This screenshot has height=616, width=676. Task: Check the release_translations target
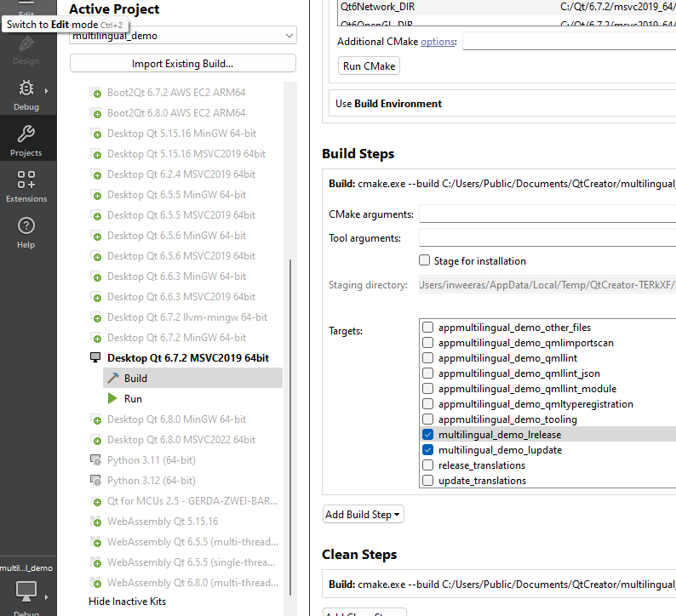[428, 465]
